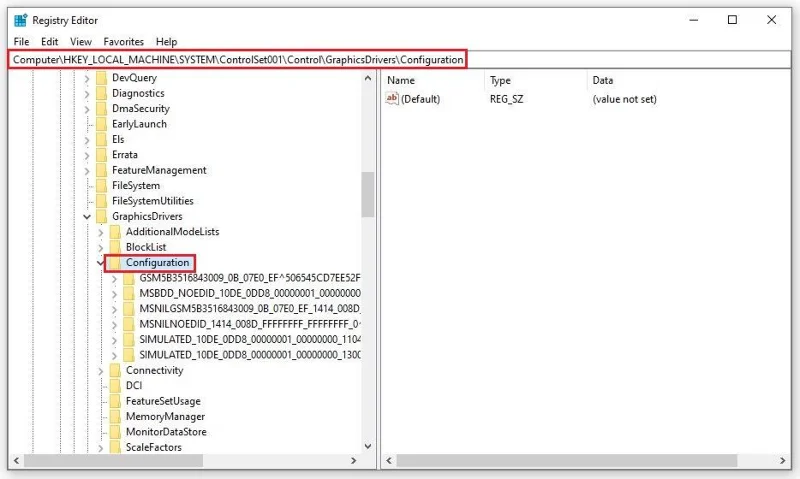800x479 pixels.
Task: Expand the DevQuery key
Action: pyautogui.click(x=87, y=79)
